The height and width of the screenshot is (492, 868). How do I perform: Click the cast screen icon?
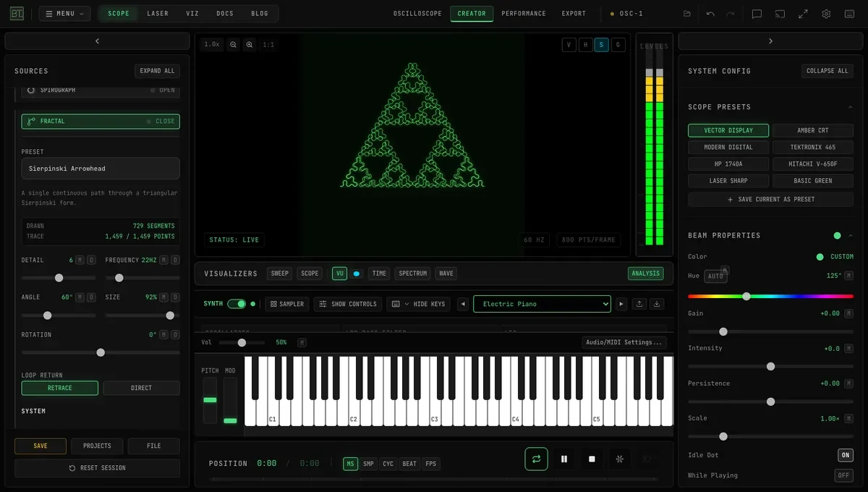780,14
